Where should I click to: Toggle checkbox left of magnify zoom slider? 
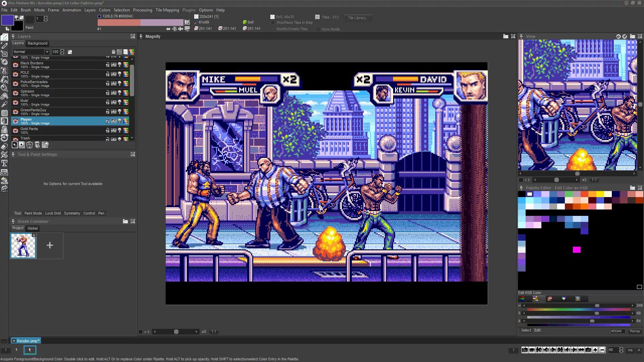coord(141,332)
